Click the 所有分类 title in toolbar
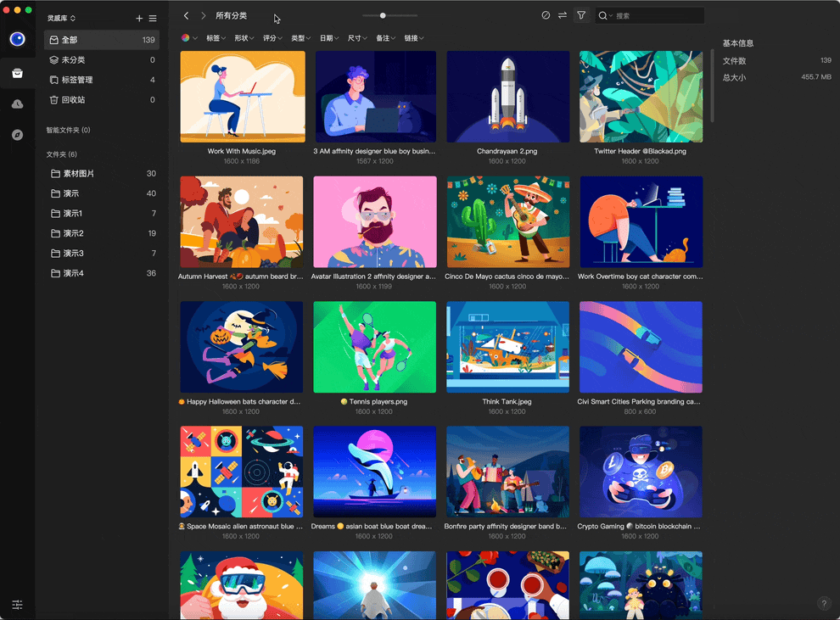The image size is (840, 620). pos(232,15)
